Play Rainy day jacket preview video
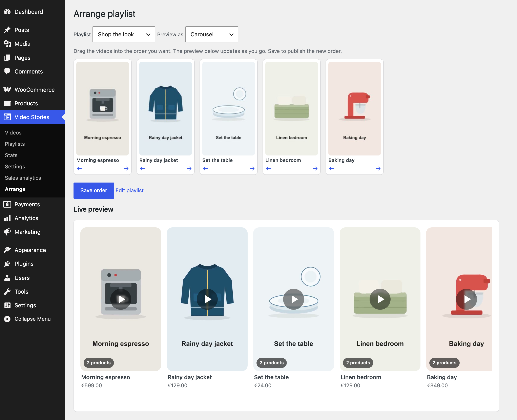Viewport: 517px width, 420px height. 207,299
